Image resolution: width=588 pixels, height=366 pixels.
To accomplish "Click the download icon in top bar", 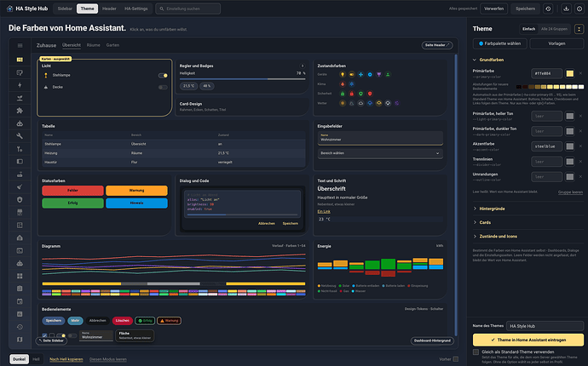I will tap(566, 9).
